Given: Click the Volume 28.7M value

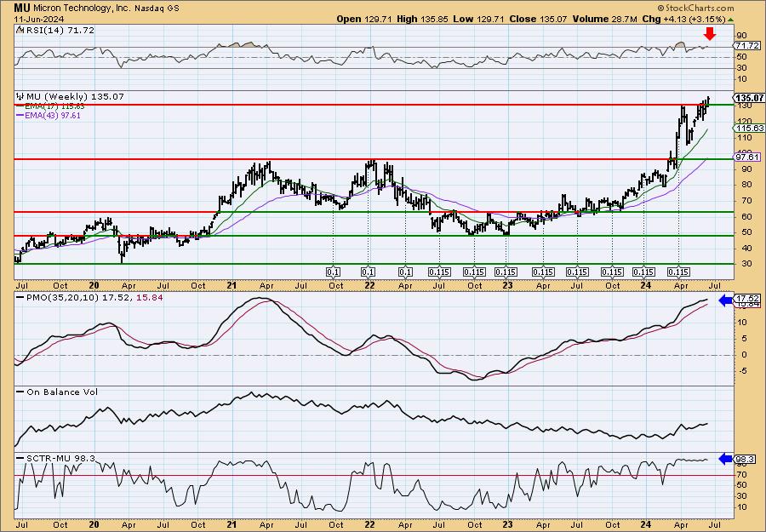Looking at the screenshot, I should click(x=603, y=19).
